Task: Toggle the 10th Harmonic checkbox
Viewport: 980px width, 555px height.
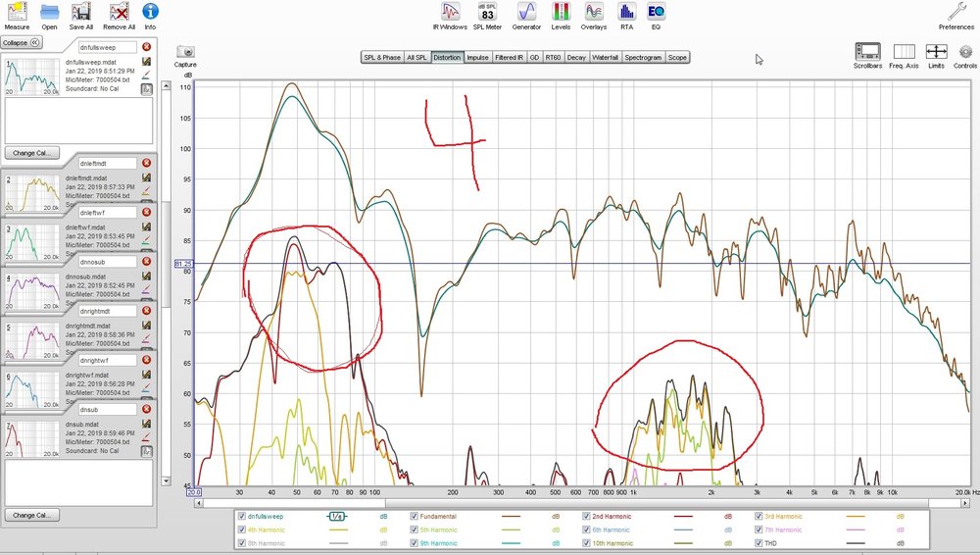Action: [586, 543]
